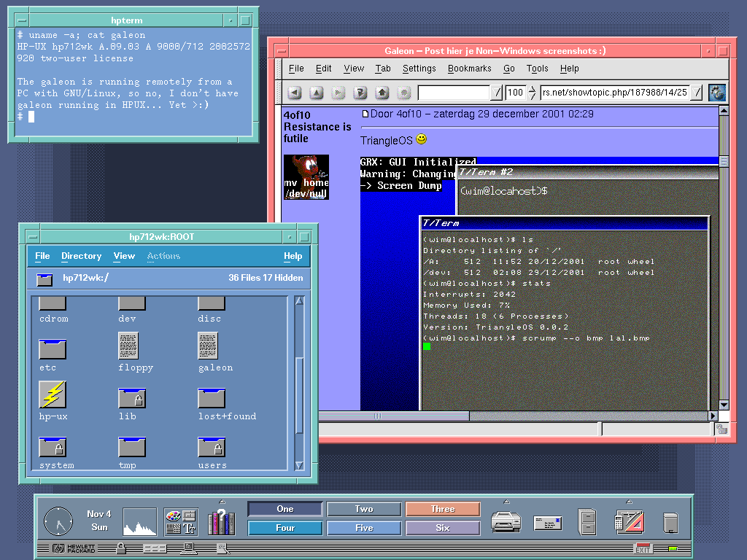This screenshot has width=747, height=560.
Task: Open the Trash can on front panel
Action: 670,523
